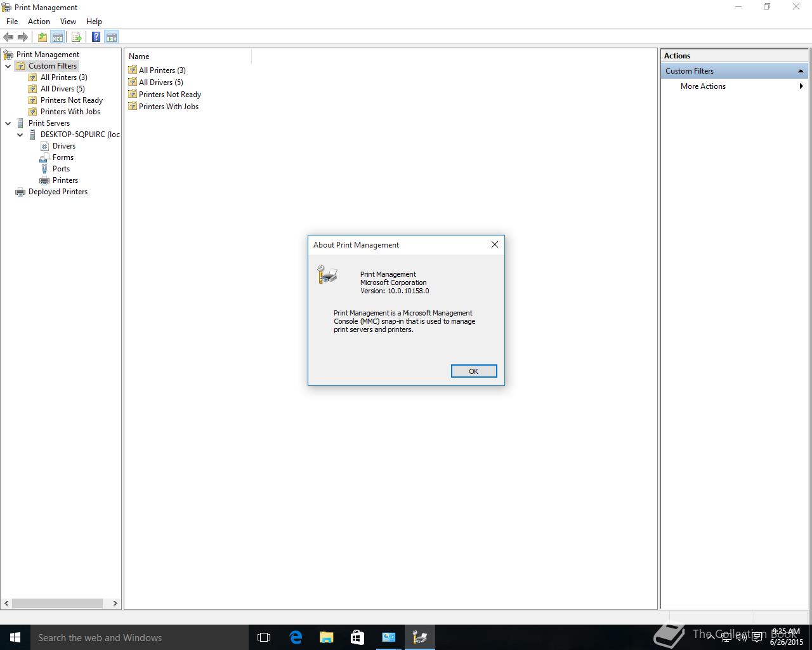Toggle the Show/Hide Console Tree icon
812x650 pixels.
click(x=57, y=37)
